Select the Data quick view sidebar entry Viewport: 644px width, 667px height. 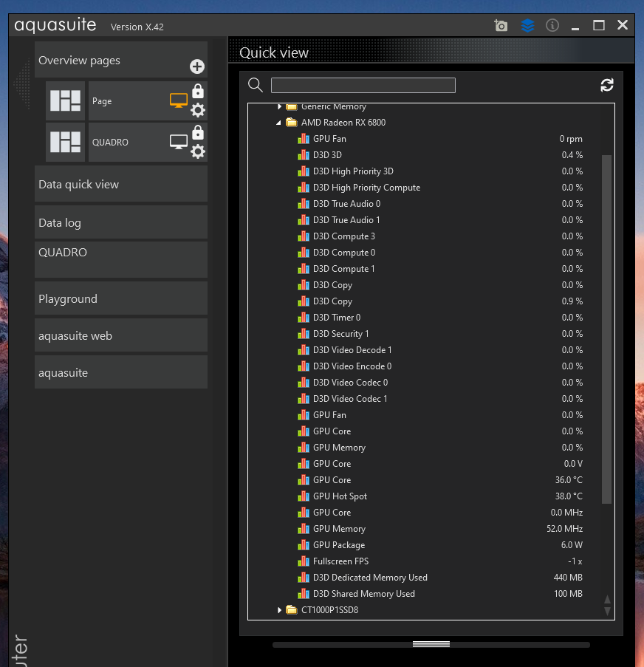pos(121,184)
